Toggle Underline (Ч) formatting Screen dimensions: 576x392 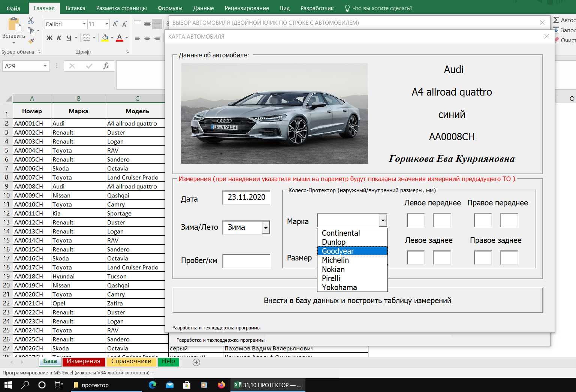69,38
